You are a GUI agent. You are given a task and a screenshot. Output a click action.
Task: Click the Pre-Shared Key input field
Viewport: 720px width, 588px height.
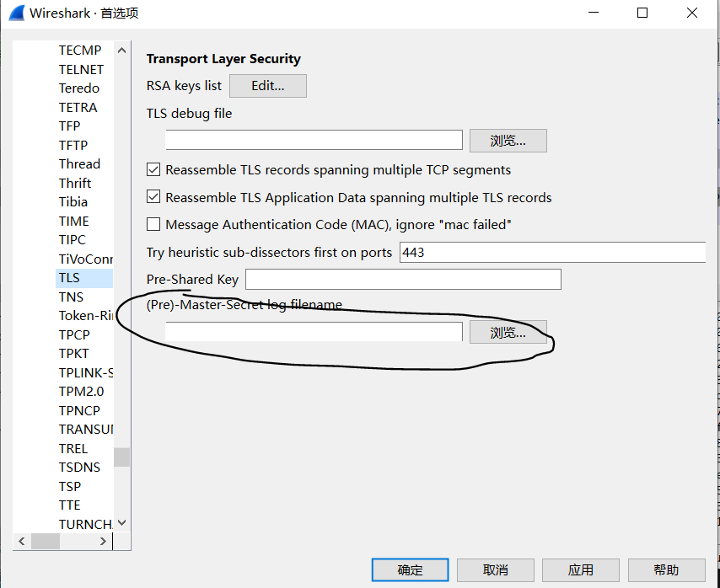[402, 279]
